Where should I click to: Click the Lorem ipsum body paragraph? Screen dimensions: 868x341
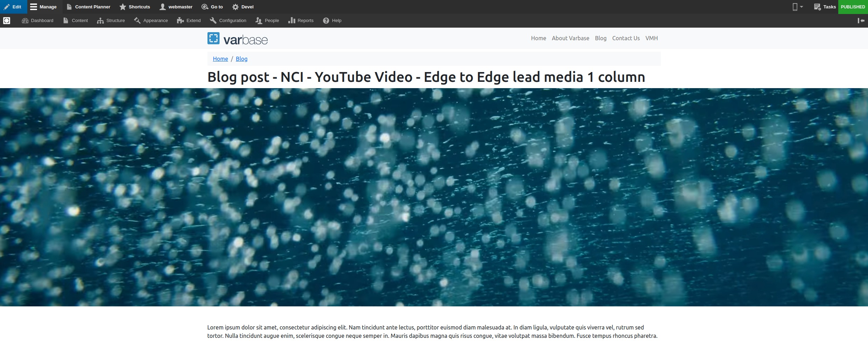coord(432,332)
